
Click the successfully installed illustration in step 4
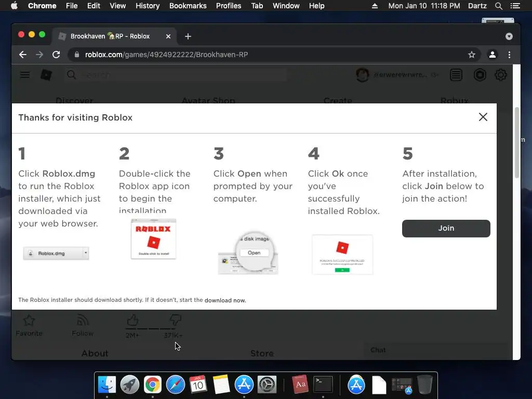click(342, 255)
